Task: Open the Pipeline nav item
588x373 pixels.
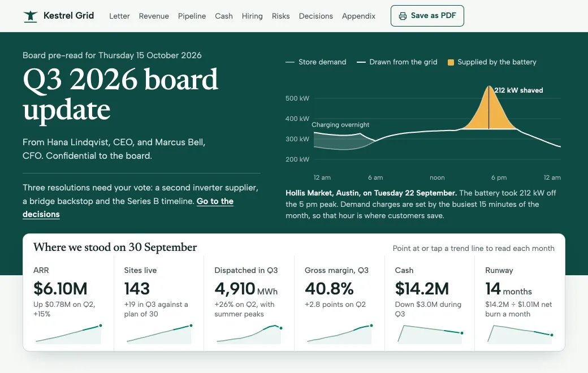Action: point(192,16)
